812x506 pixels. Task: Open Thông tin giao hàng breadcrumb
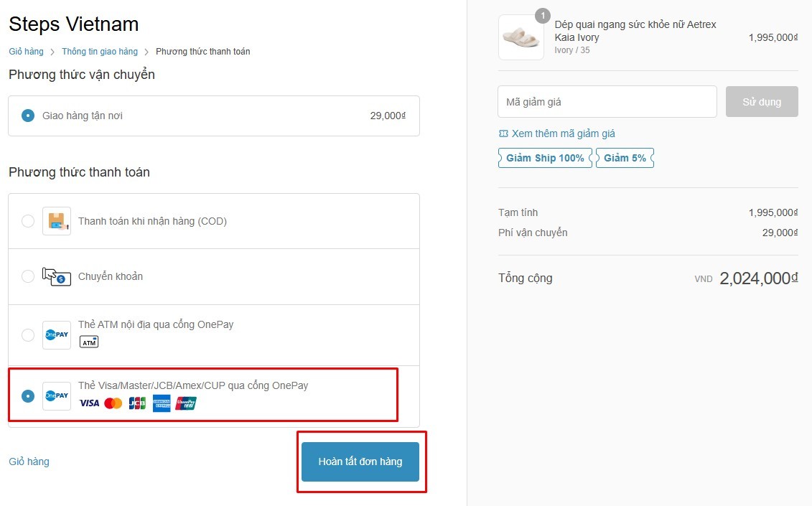(x=100, y=52)
